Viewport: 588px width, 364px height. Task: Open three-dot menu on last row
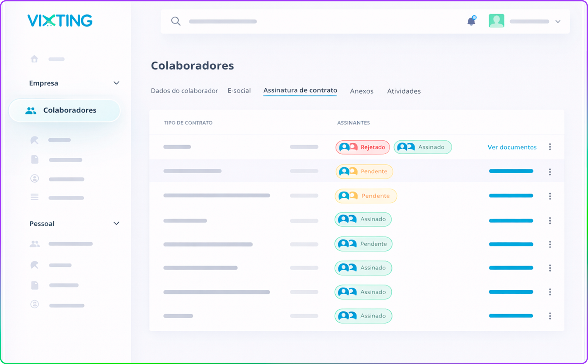pyautogui.click(x=550, y=316)
